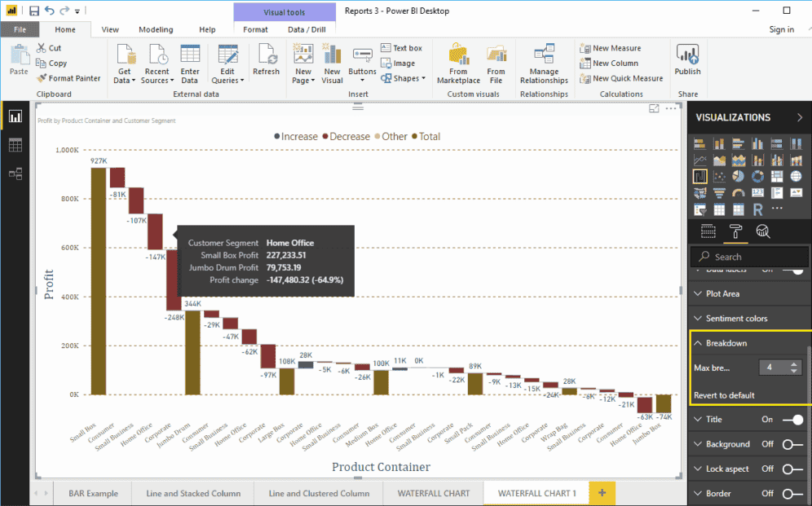Click New Measure in Calculations
This screenshot has height=506, width=812.
[611, 48]
